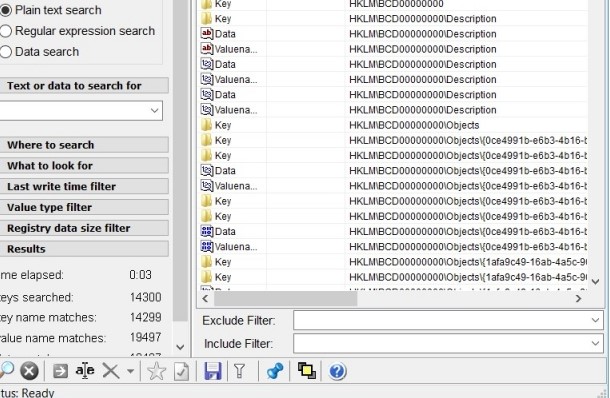Click the rename text-cursor toolbar icon
610x398 pixels.
(x=85, y=370)
